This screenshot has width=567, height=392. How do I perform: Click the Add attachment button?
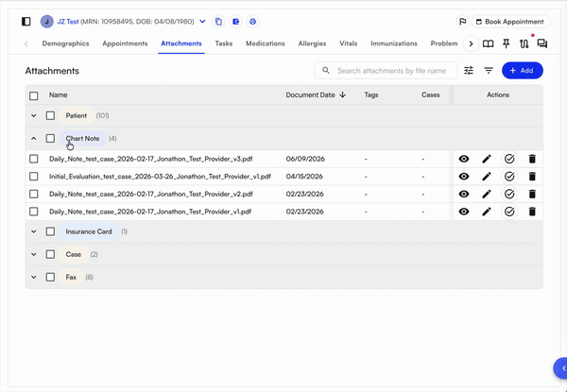pyautogui.click(x=523, y=71)
